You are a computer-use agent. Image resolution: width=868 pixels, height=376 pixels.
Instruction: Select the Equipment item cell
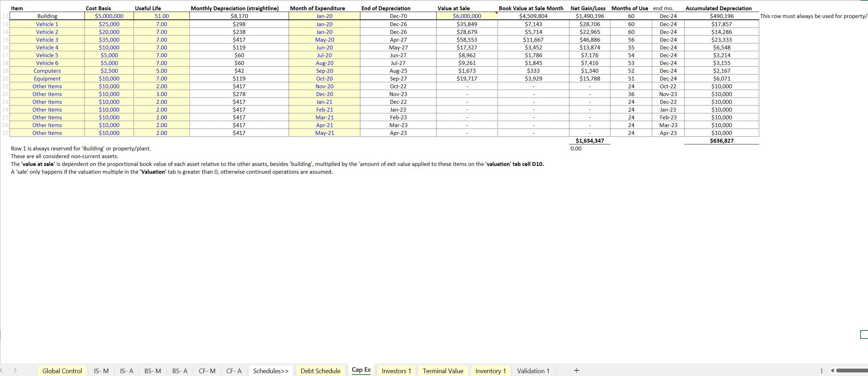(47, 79)
